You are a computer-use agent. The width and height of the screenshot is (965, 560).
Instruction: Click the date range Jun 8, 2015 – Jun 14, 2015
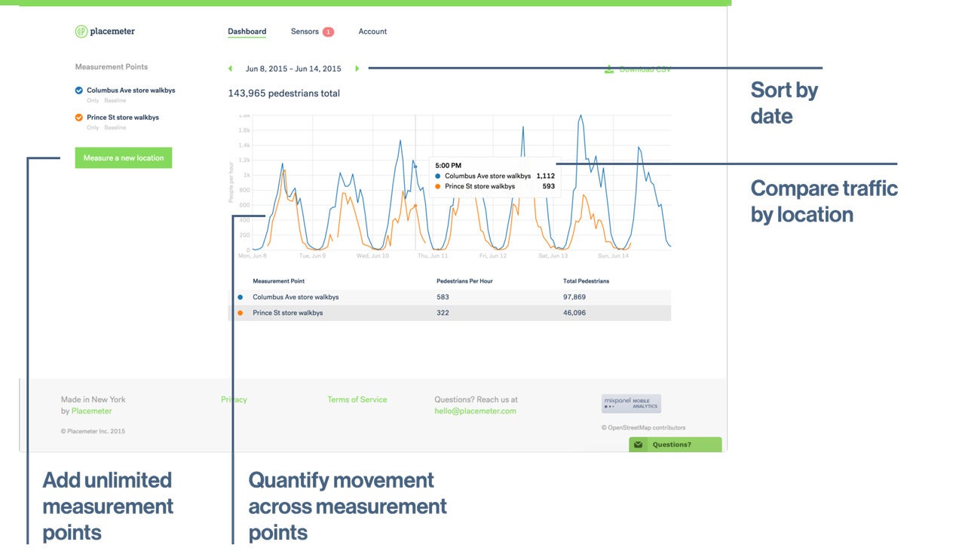point(293,69)
